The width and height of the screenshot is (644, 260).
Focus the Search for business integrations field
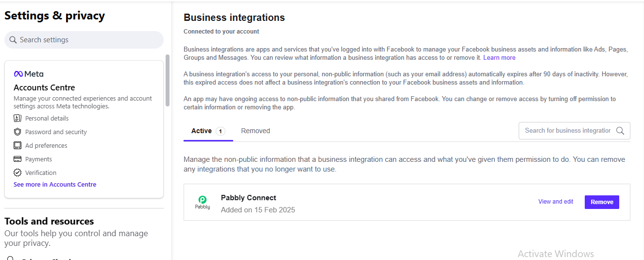coord(575,131)
